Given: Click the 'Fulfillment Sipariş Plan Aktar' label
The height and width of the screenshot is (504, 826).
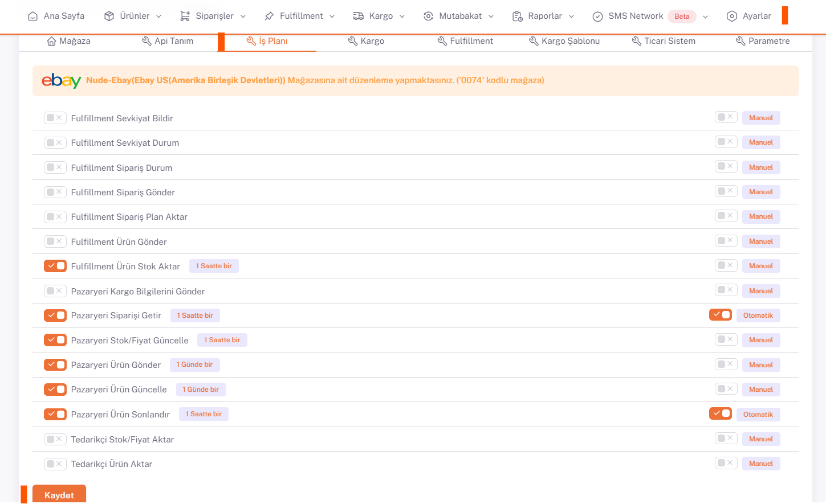Looking at the screenshot, I should pos(129,217).
